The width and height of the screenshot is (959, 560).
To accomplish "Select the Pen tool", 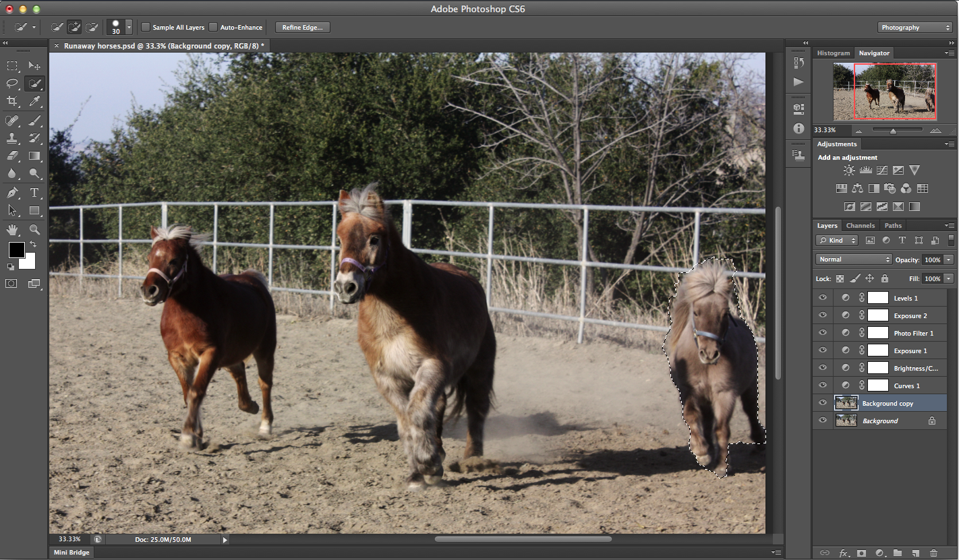I will pyautogui.click(x=12, y=193).
